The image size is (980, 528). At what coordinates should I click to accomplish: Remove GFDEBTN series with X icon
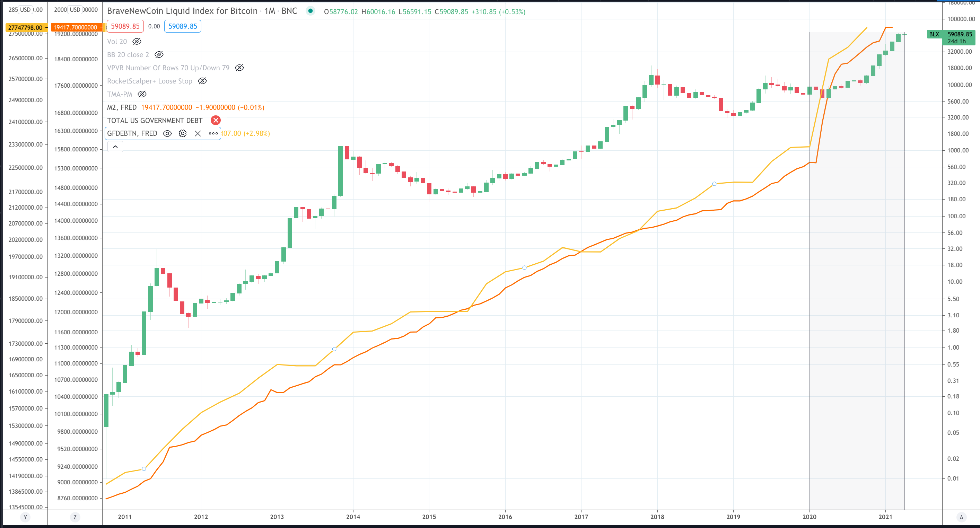pyautogui.click(x=198, y=133)
